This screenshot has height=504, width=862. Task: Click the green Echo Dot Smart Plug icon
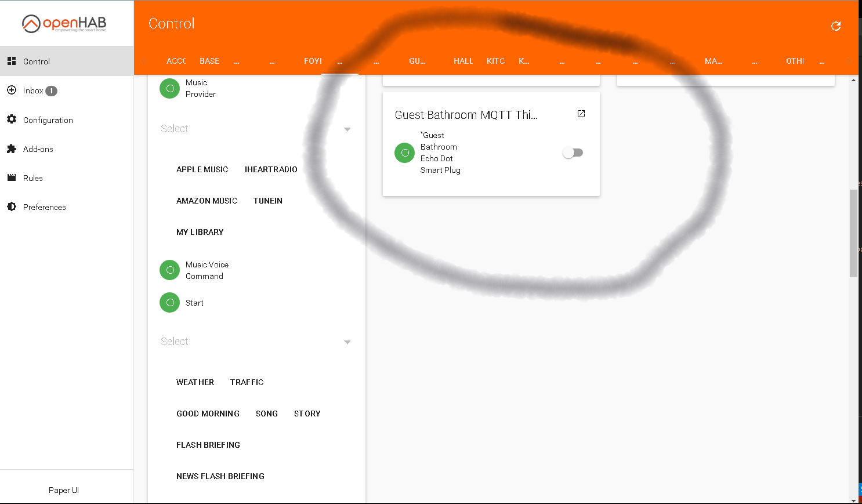tap(404, 153)
